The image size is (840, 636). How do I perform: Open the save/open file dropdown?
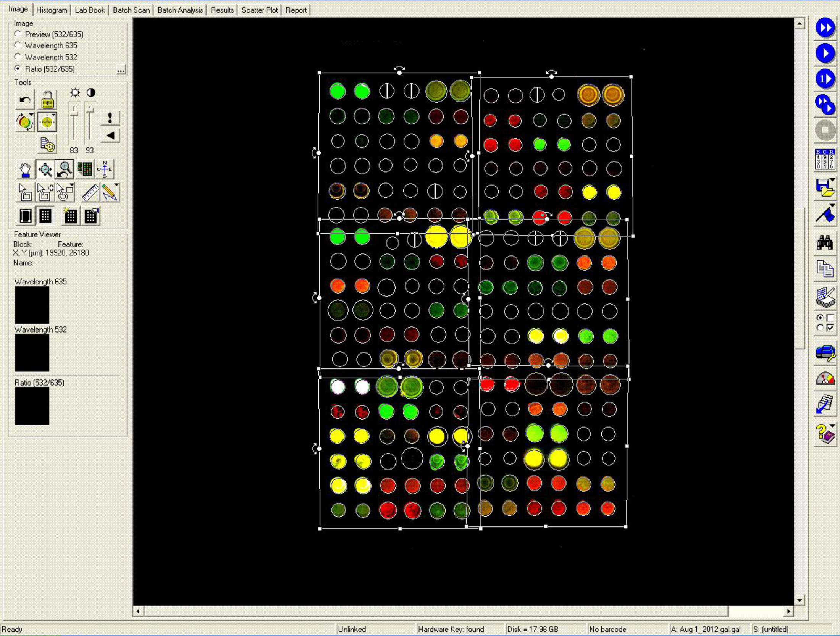pyautogui.click(x=833, y=180)
